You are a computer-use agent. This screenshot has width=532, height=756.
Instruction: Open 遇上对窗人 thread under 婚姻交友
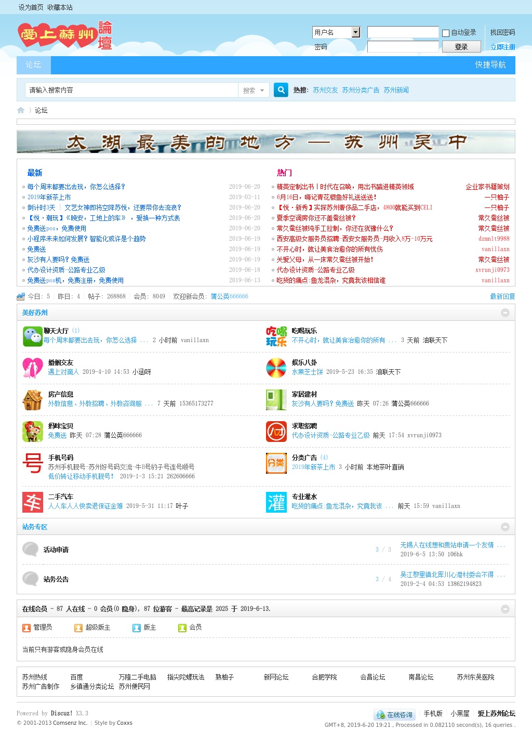point(63,372)
